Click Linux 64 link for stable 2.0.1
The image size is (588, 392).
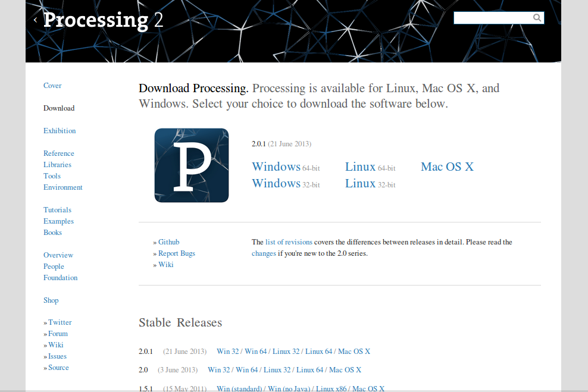point(318,352)
